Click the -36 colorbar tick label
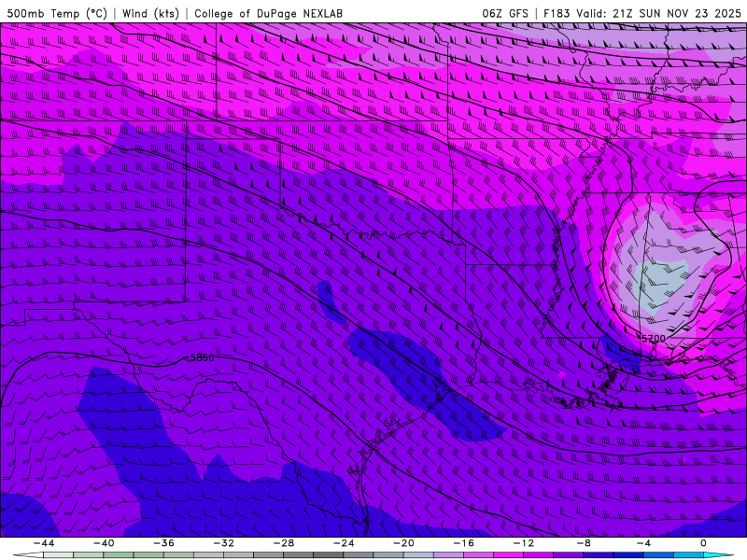747x560 pixels. pyautogui.click(x=163, y=543)
